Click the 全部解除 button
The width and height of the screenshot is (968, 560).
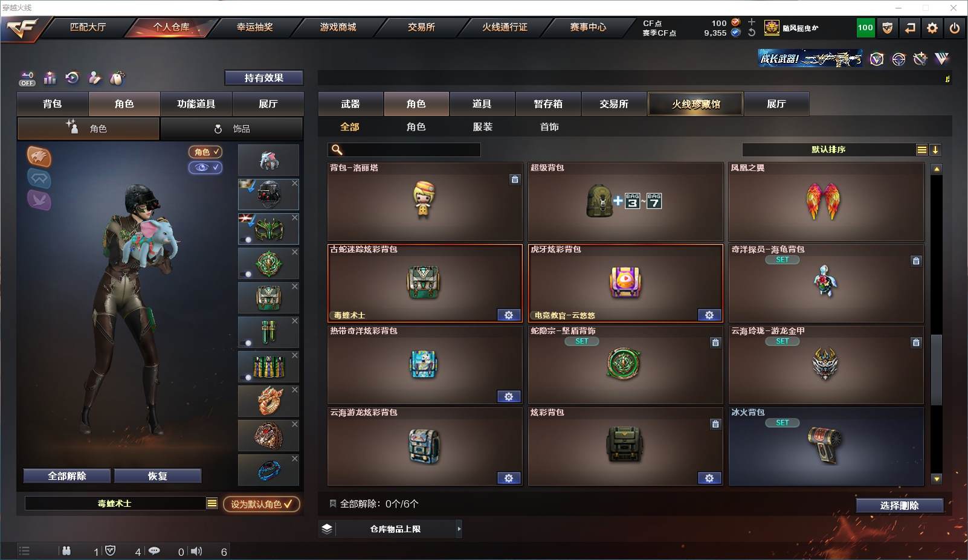[x=67, y=476]
